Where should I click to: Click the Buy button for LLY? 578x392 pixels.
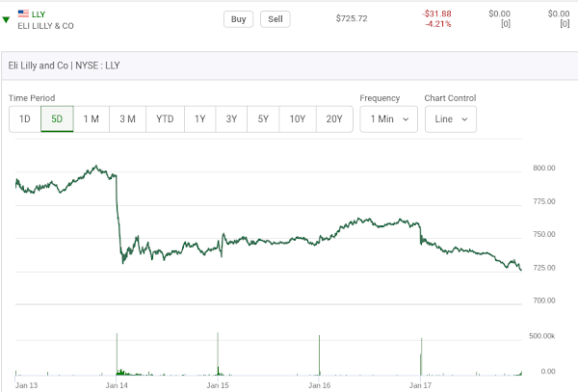point(238,19)
